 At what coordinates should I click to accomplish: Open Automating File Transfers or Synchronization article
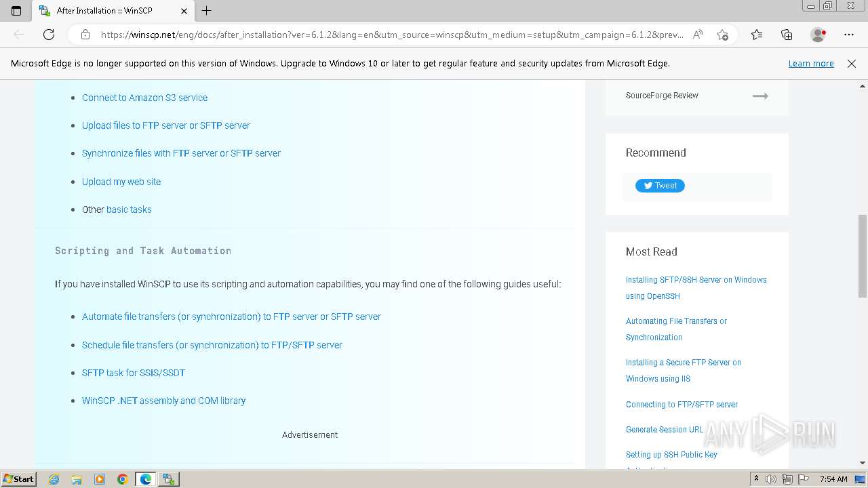pos(676,329)
